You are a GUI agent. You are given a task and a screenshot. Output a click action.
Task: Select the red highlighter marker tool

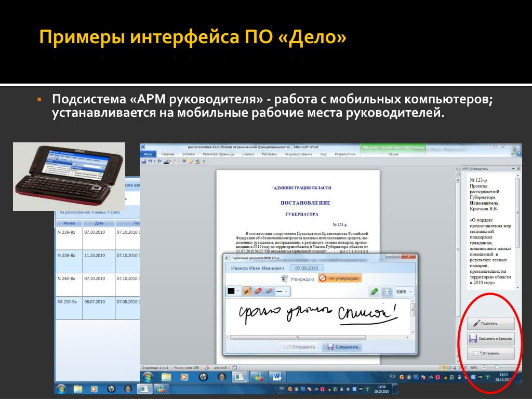[258, 291]
